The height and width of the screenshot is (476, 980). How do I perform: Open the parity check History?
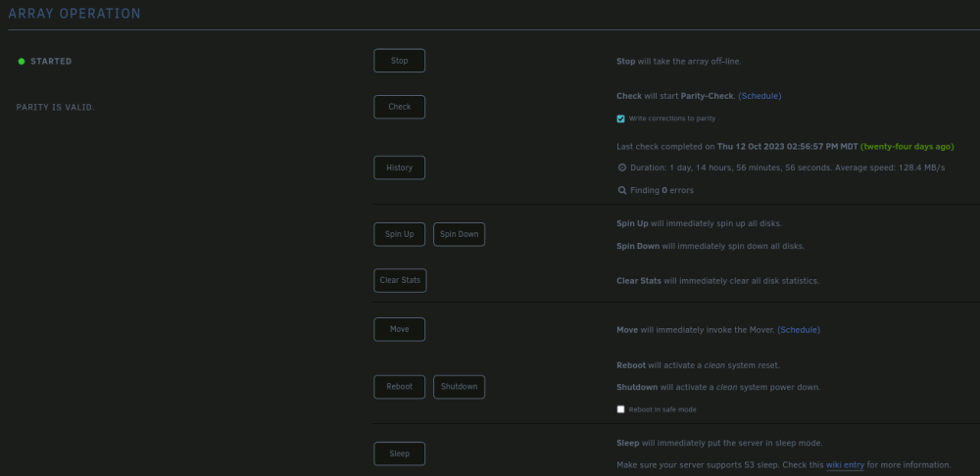400,167
